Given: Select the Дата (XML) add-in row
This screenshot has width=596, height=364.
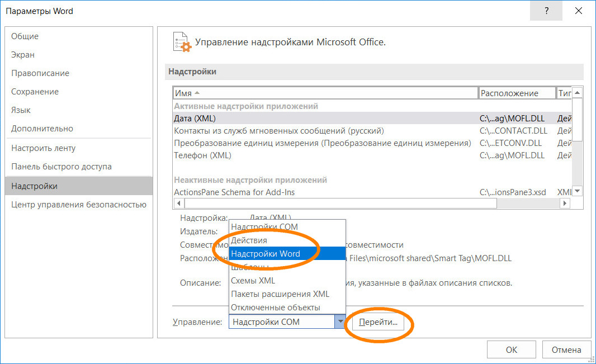Looking at the screenshot, I should tap(372, 118).
